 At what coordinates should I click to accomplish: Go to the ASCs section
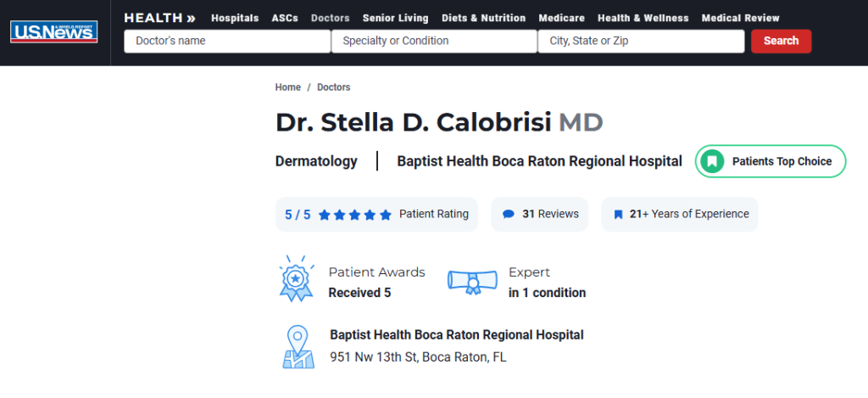(x=285, y=18)
